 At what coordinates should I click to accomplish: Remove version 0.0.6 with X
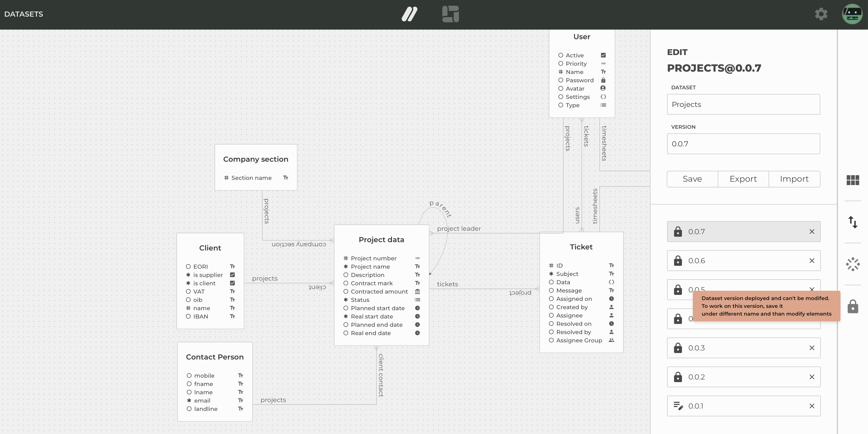click(812, 260)
